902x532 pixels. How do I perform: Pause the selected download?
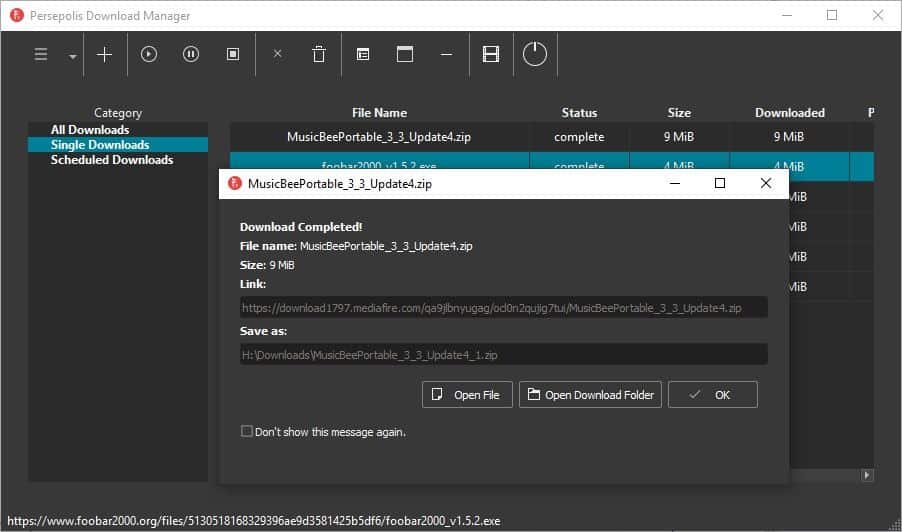pos(191,55)
